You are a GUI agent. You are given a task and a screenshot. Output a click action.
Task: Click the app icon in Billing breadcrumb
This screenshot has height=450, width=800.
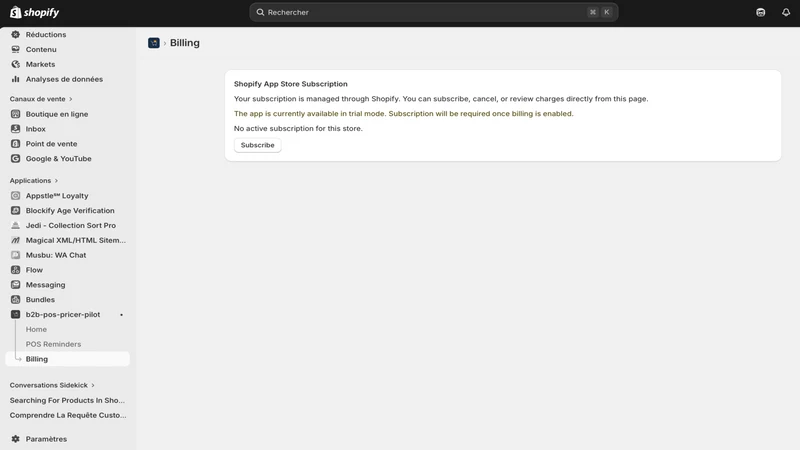coord(154,43)
